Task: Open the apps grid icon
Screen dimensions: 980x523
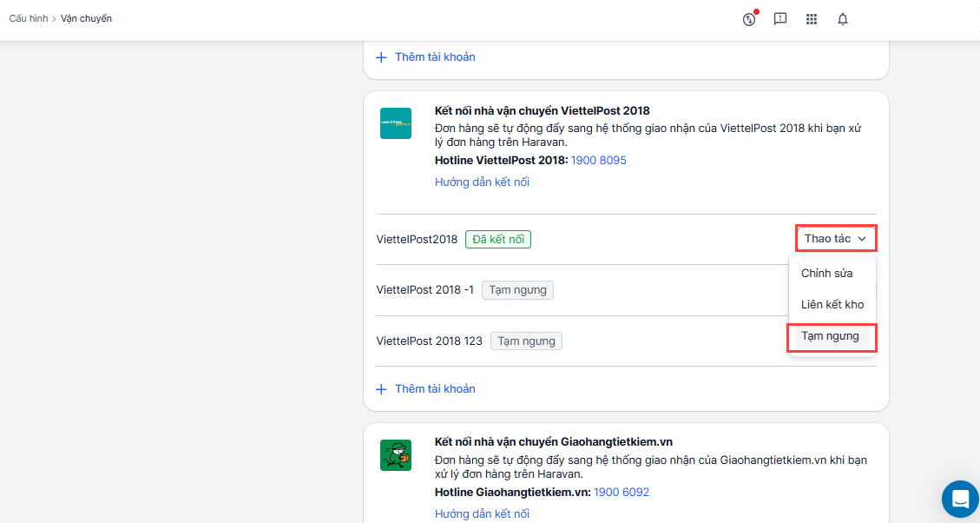Action: (x=812, y=19)
